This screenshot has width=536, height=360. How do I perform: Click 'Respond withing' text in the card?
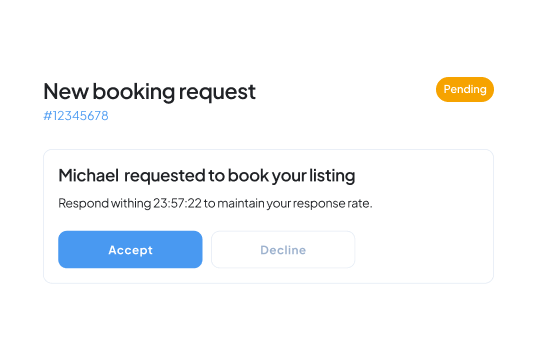coord(105,203)
